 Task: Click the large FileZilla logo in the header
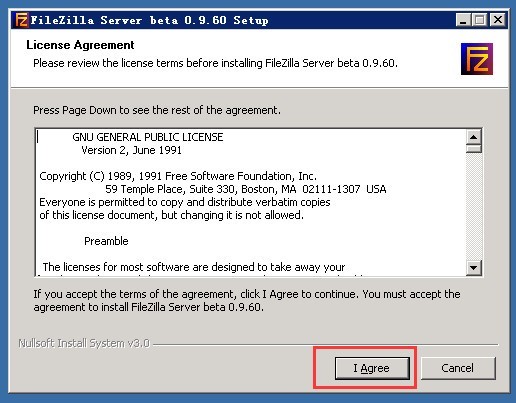[477, 59]
